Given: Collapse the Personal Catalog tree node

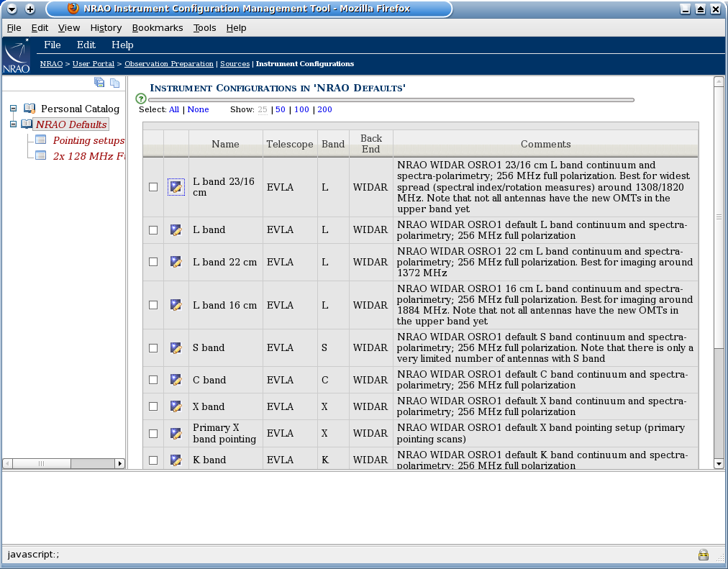Looking at the screenshot, I should point(13,108).
